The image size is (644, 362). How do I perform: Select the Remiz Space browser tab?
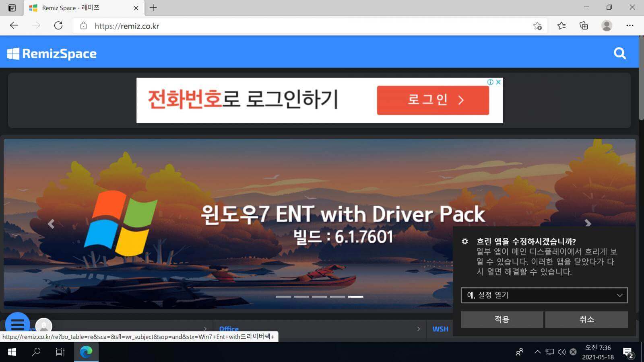click(84, 8)
